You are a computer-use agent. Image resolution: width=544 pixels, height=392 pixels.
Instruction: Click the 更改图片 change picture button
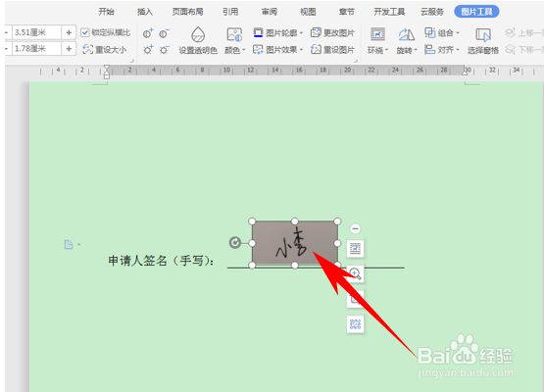(x=332, y=33)
